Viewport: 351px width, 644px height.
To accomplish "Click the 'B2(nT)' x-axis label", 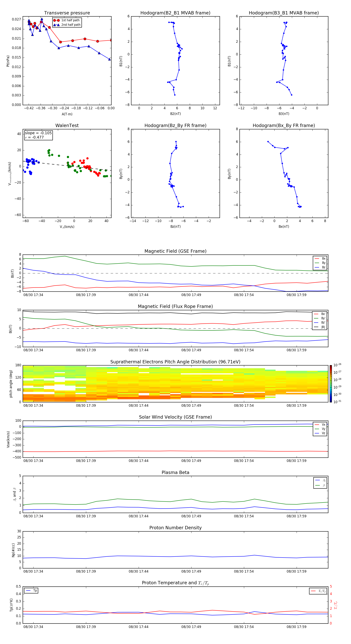I will (x=175, y=114).
